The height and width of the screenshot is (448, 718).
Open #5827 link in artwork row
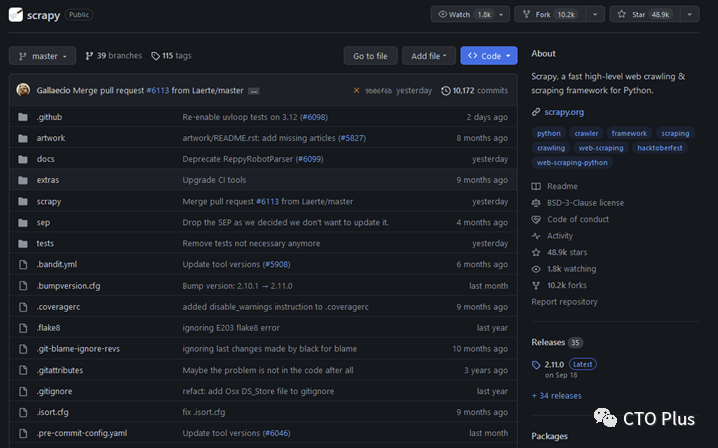(352, 138)
